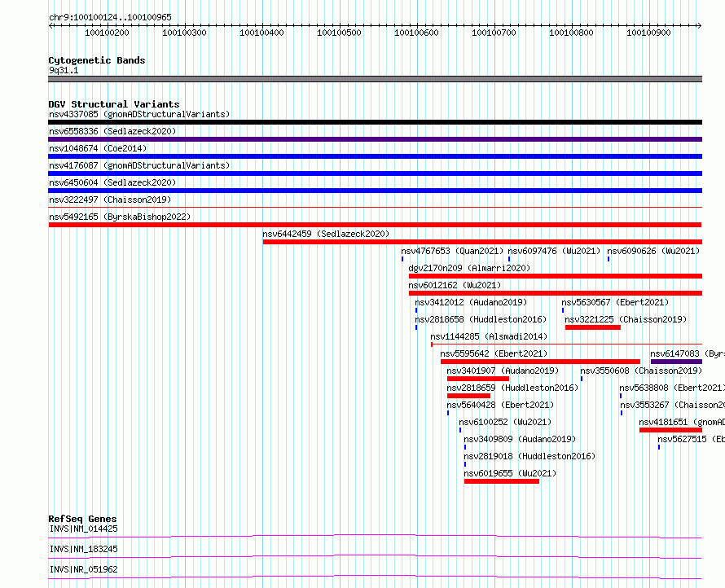Click ruler position label 100100500
This screenshot has width=725, height=588.
(339, 33)
